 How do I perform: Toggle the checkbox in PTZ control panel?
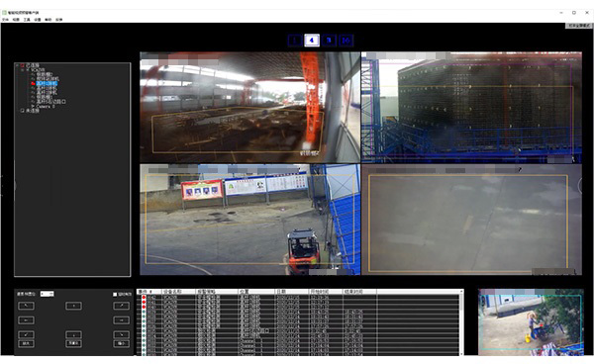tap(115, 294)
